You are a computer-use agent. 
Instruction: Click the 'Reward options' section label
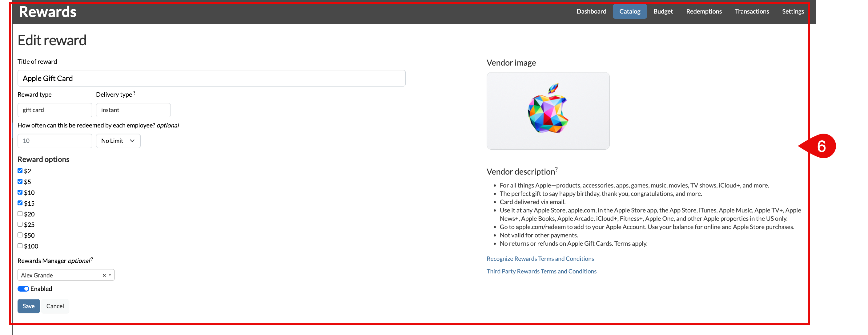pyautogui.click(x=43, y=159)
